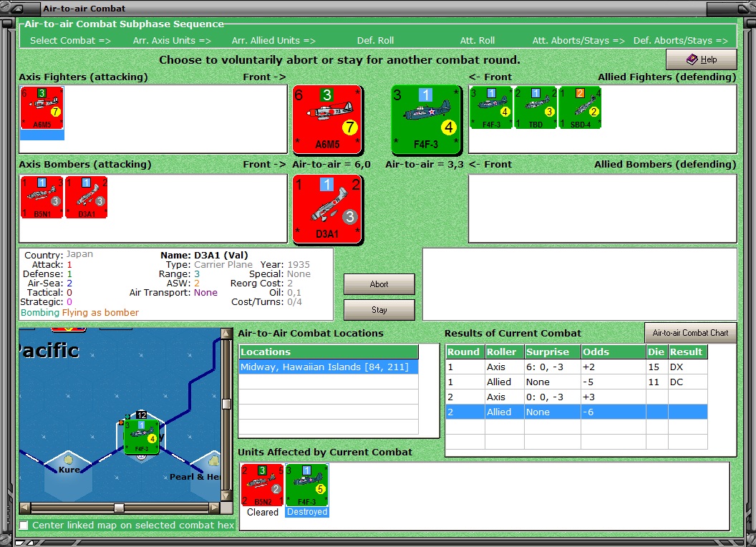The width and height of the screenshot is (756, 547).
Task: Click the Def. Aborts/Stays subphase step
Action: click(680, 41)
